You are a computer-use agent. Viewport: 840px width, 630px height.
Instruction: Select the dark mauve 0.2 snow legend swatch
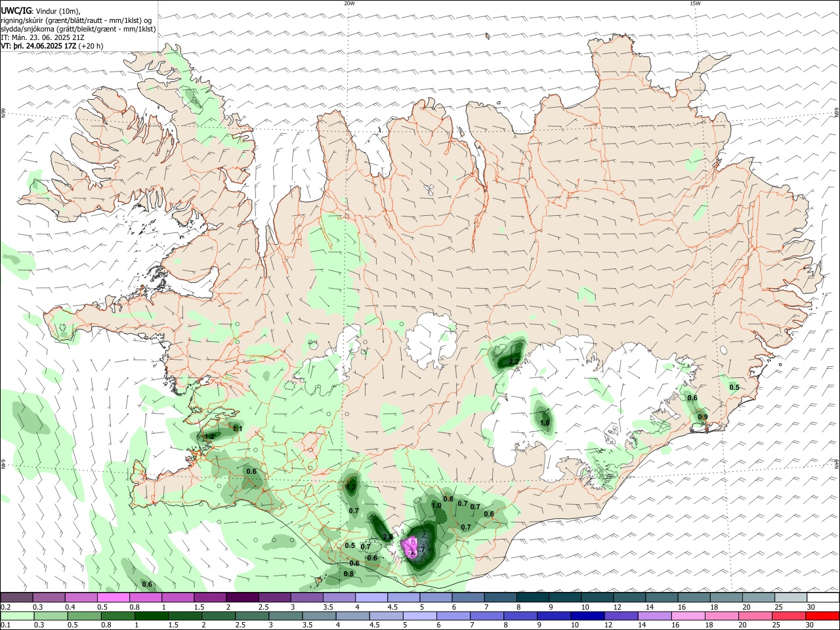tap(16, 597)
